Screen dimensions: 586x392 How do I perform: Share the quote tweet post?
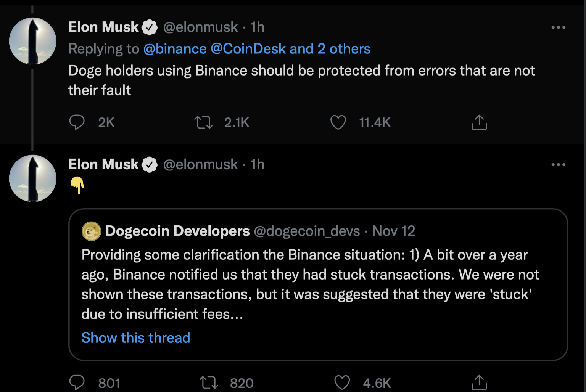[479, 382]
